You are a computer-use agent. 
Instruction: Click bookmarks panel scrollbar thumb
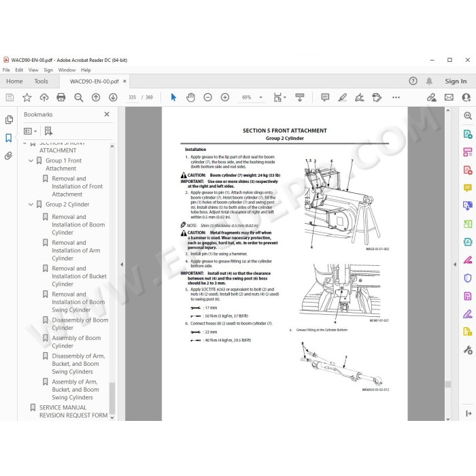(x=112, y=398)
